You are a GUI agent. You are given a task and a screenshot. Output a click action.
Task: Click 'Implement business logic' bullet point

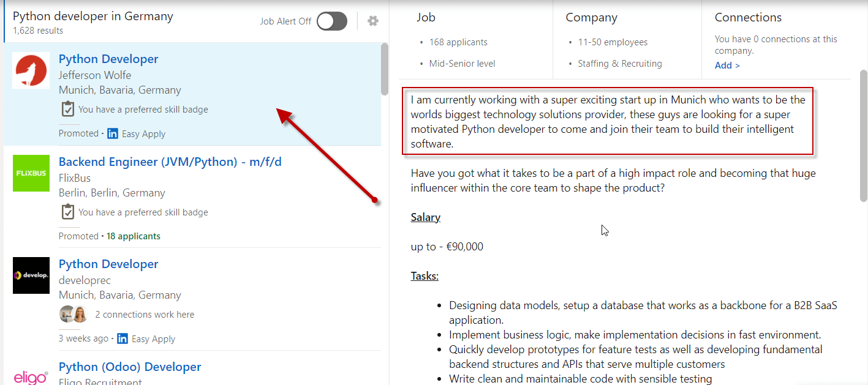click(635, 335)
